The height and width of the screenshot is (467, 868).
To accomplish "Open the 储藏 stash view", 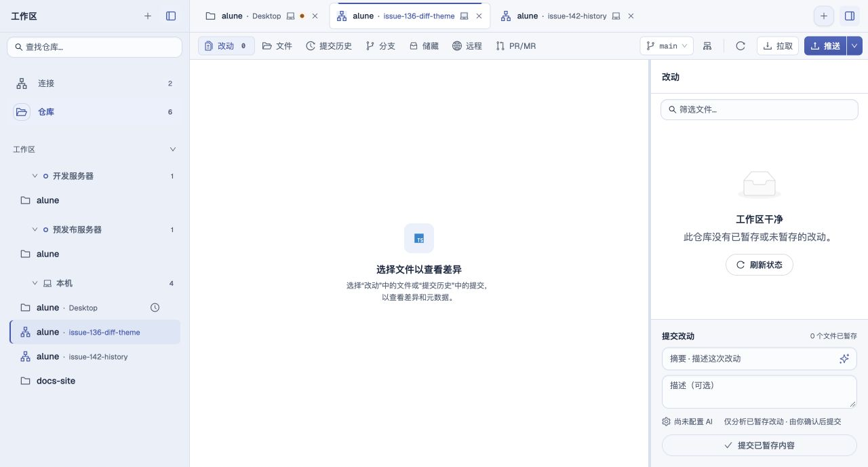I will point(424,45).
